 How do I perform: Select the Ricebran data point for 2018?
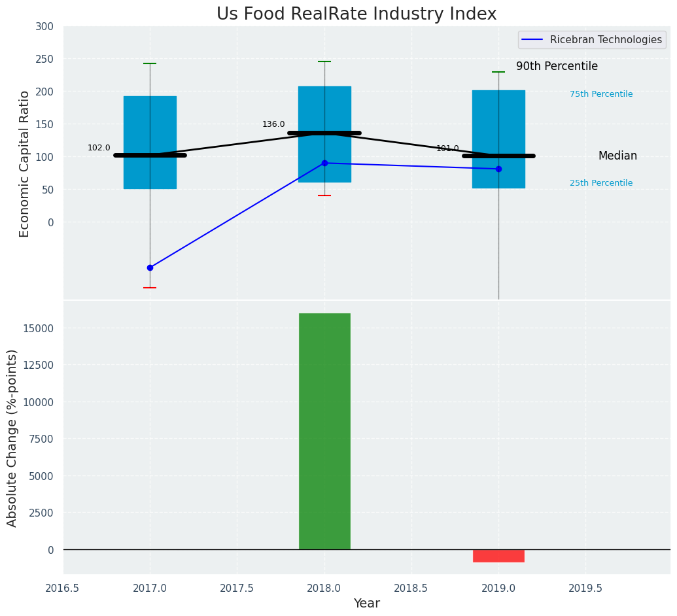(x=324, y=163)
